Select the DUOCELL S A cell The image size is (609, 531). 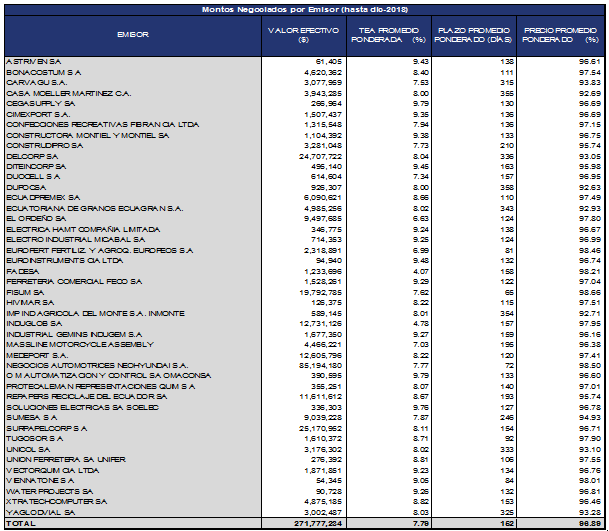point(33,177)
